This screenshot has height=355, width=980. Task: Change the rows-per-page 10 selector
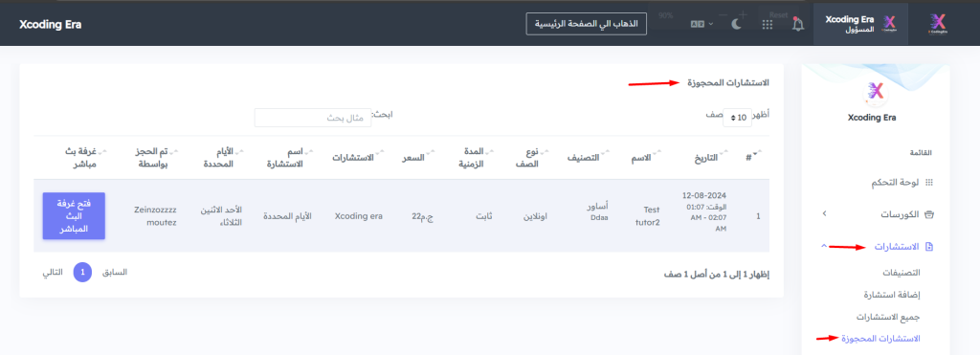click(x=738, y=117)
